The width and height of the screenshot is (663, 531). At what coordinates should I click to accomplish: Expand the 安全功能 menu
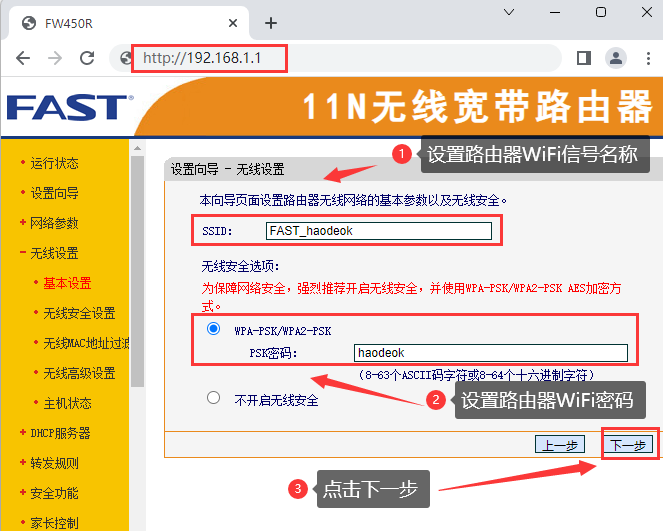(x=54, y=493)
